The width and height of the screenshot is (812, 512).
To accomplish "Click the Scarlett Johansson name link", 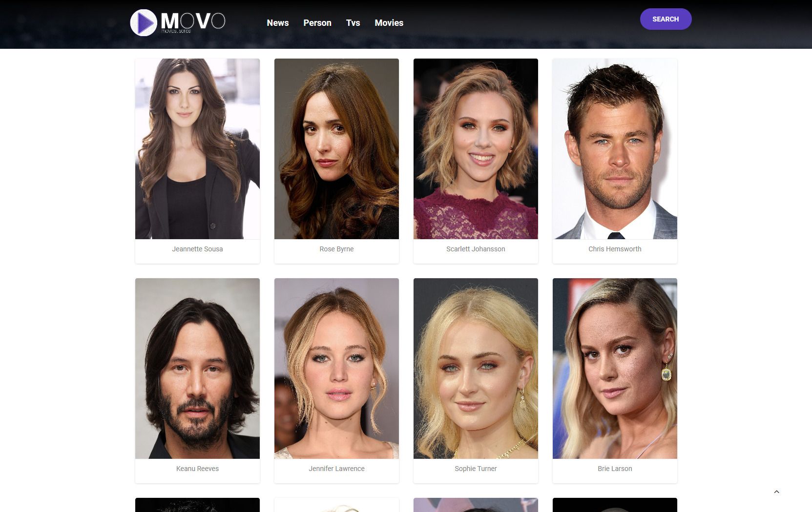I will click(x=476, y=249).
